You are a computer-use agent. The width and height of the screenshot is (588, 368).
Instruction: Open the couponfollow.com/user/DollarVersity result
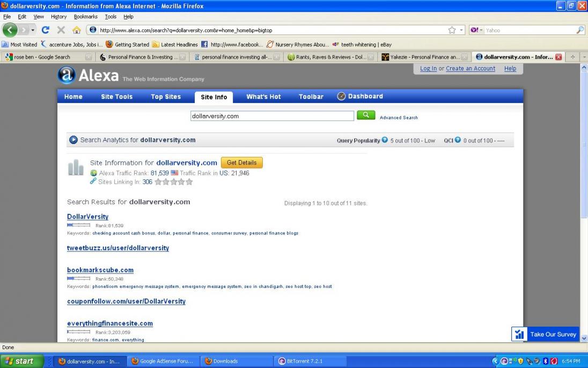(127, 301)
